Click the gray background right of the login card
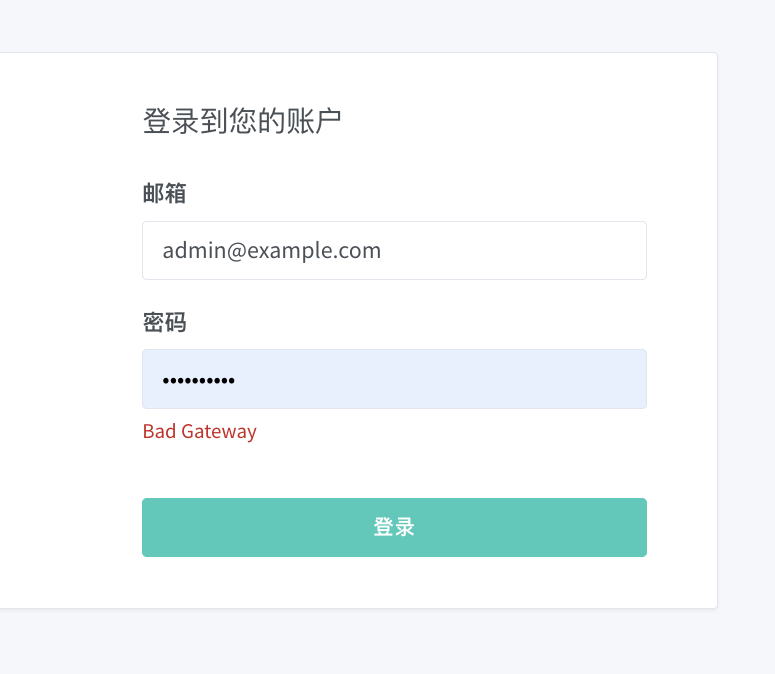Viewport: 775px width, 674px height. pyautogui.click(x=746, y=330)
